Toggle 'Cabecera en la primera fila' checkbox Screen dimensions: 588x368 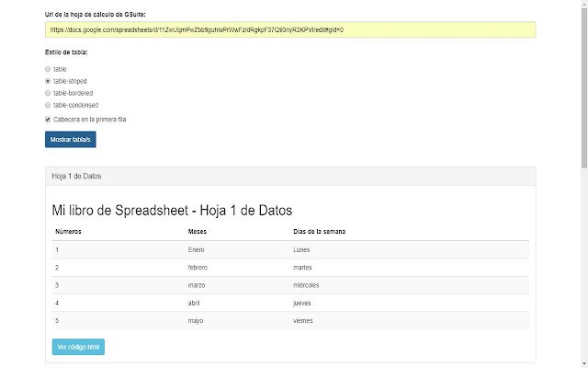(x=48, y=120)
